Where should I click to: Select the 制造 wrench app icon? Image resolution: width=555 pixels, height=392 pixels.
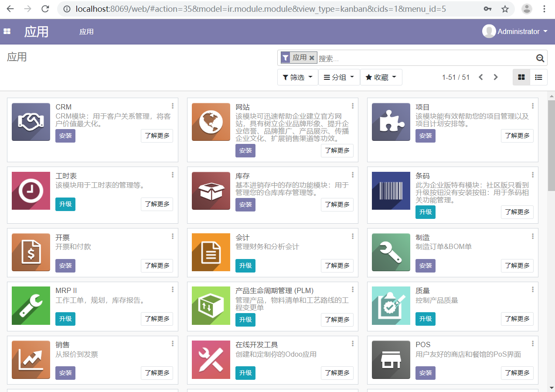(x=391, y=252)
